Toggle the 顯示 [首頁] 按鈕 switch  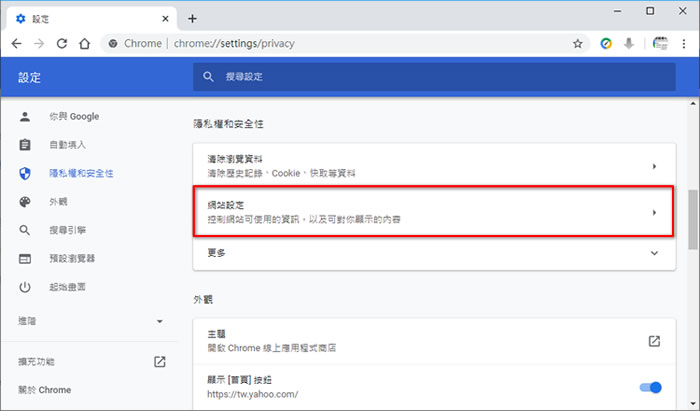click(x=650, y=387)
